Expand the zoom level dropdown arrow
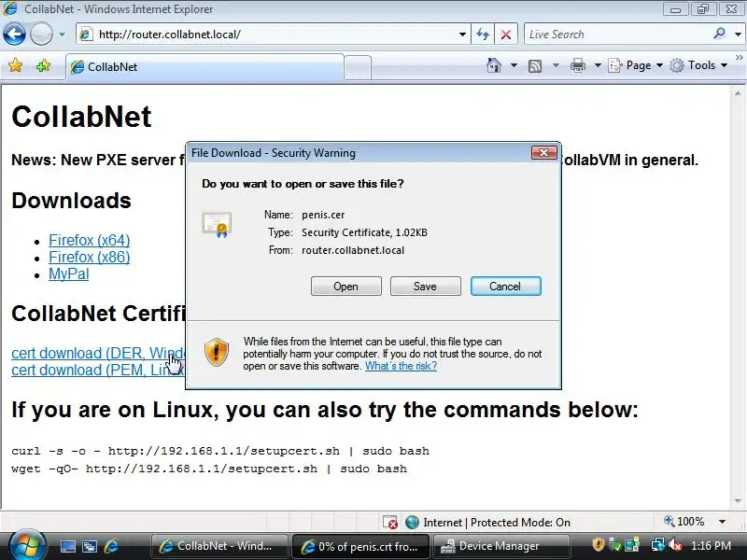This screenshot has width=747, height=560. coord(722,522)
